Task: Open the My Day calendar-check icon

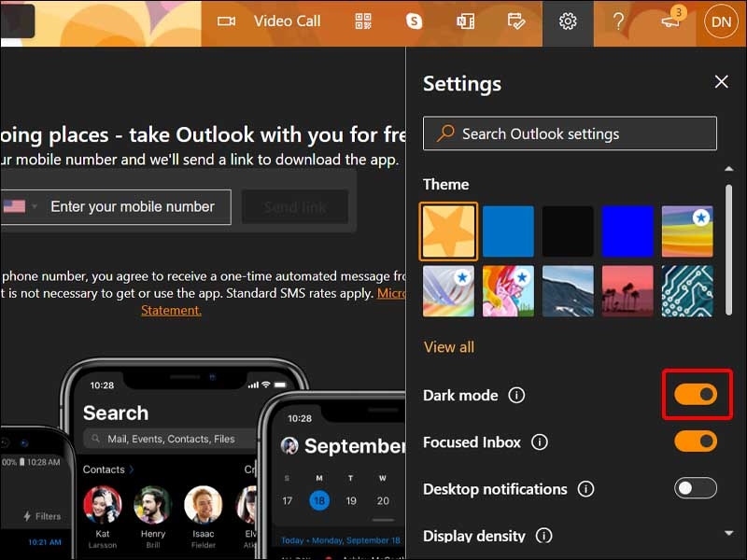Action: coord(516,21)
